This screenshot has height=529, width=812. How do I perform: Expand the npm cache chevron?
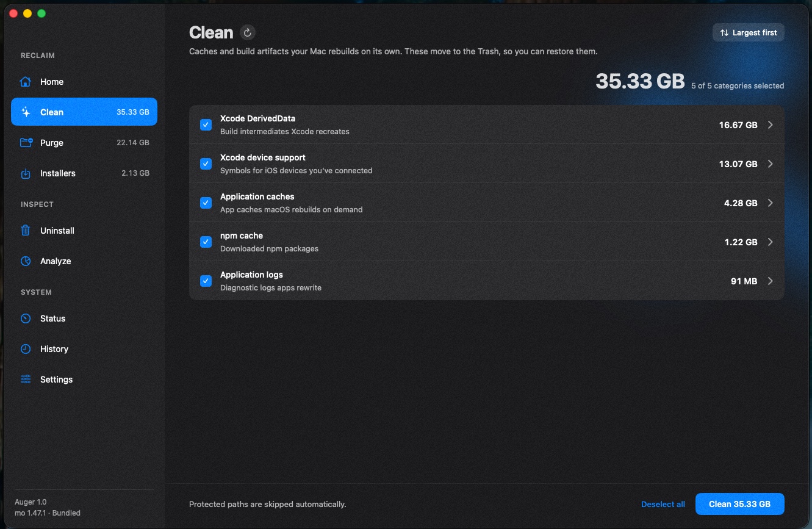[x=771, y=242]
